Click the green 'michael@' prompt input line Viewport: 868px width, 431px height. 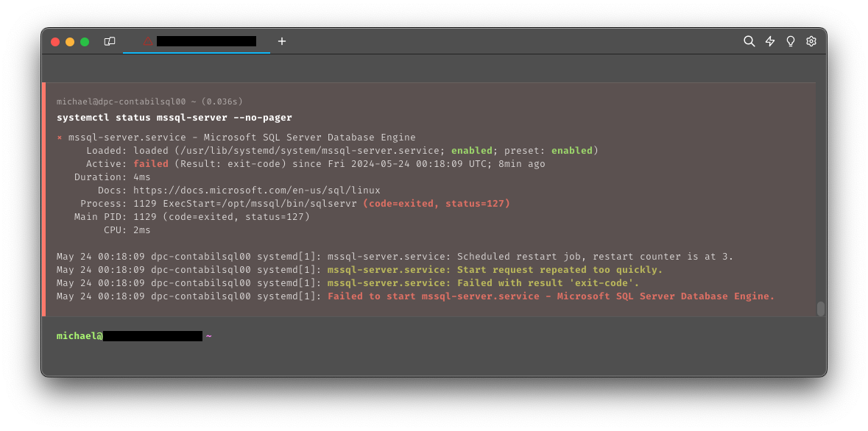click(x=134, y=336)
